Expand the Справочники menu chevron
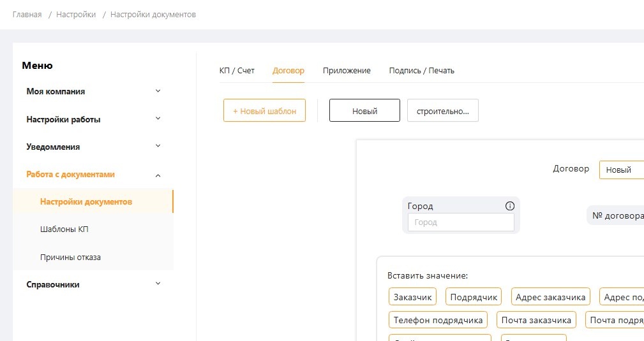Image resolution: width=644 pixels, height=341 pixels. tap(158, 284)
